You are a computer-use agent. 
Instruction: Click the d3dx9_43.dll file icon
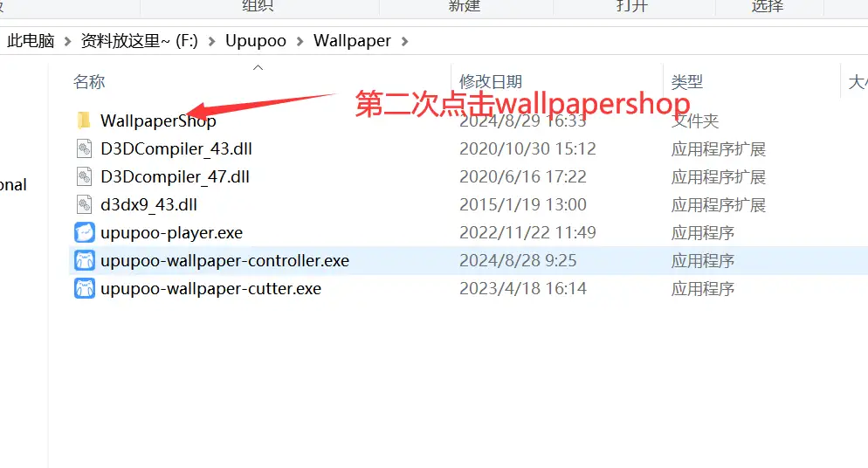(84, 204)
